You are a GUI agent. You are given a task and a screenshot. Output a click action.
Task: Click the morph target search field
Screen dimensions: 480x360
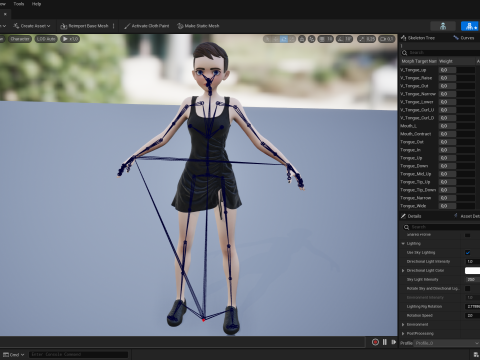pos(442,53)
